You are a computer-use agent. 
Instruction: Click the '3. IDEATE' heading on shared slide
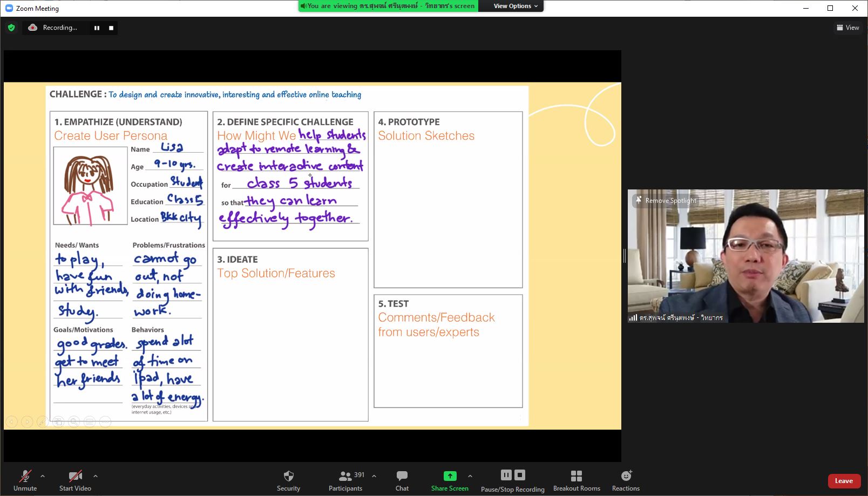(x=238, y=260)
